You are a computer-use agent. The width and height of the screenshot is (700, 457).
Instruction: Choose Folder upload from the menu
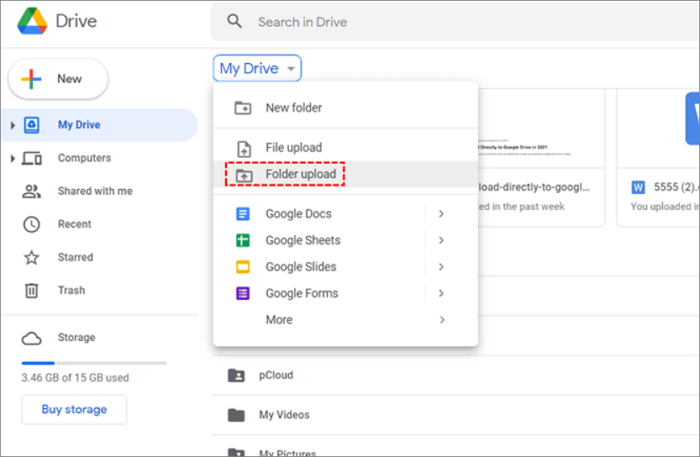pyautogui.click(x=300, y=174)
